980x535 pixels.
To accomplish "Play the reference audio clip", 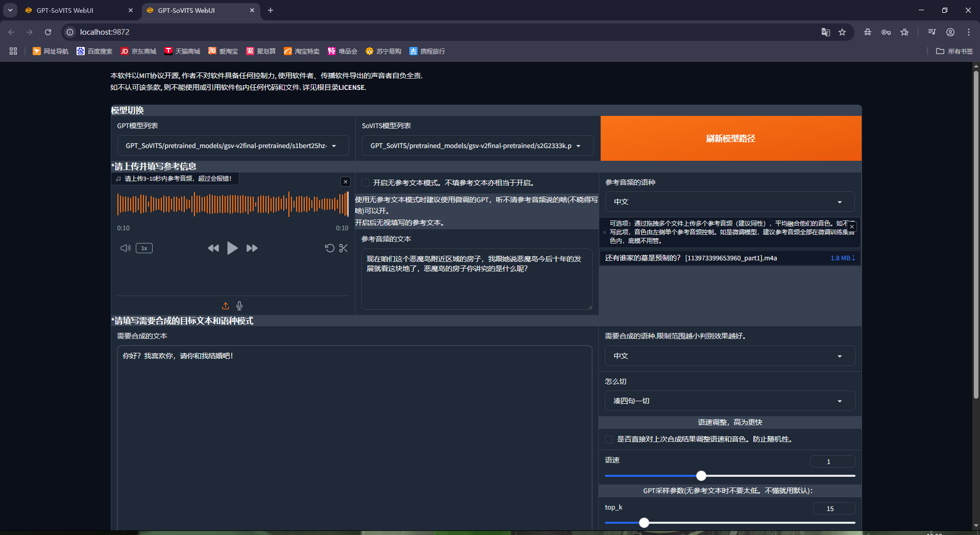I will coord(233,248).
